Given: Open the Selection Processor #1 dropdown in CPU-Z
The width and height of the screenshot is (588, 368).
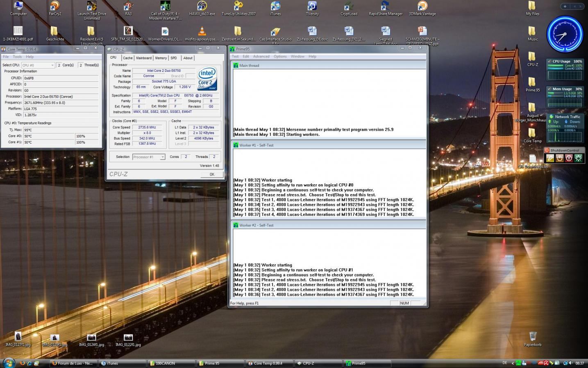Looking at the screenshot, I should [x=148, y=157].
